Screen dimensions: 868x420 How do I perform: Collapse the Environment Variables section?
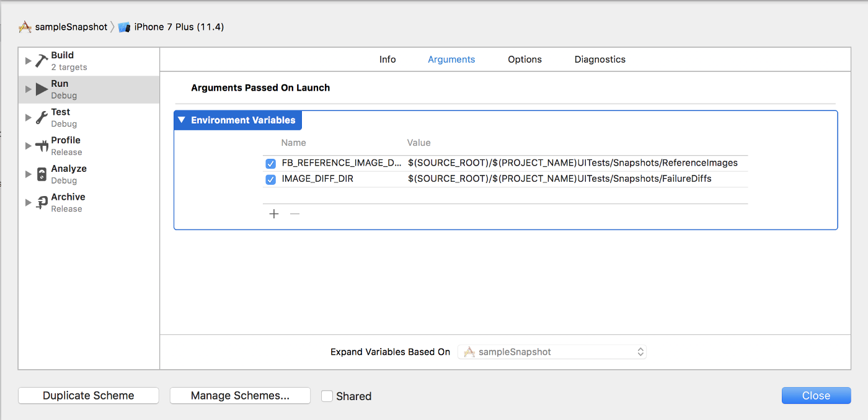[182, 120]
